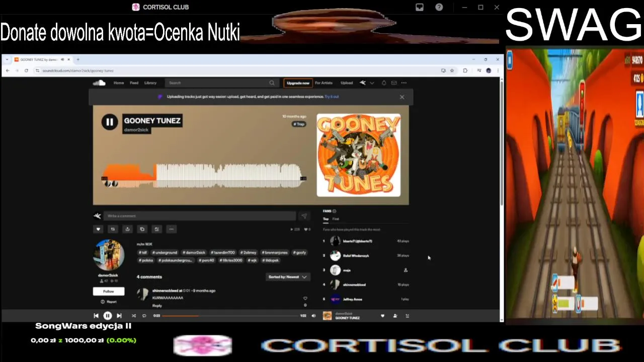Click the SoundCloud Search field
Screen dimensions: 644x362
[x=222, y=83]
